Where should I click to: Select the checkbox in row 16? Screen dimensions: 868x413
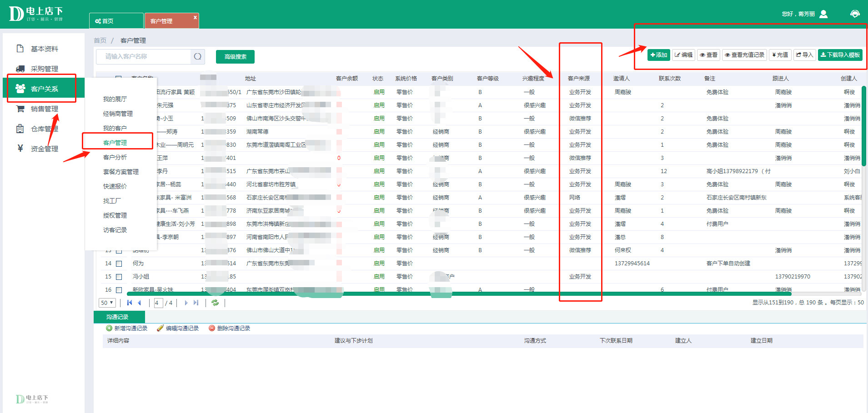pyautogui.click(x=119, y=289)
